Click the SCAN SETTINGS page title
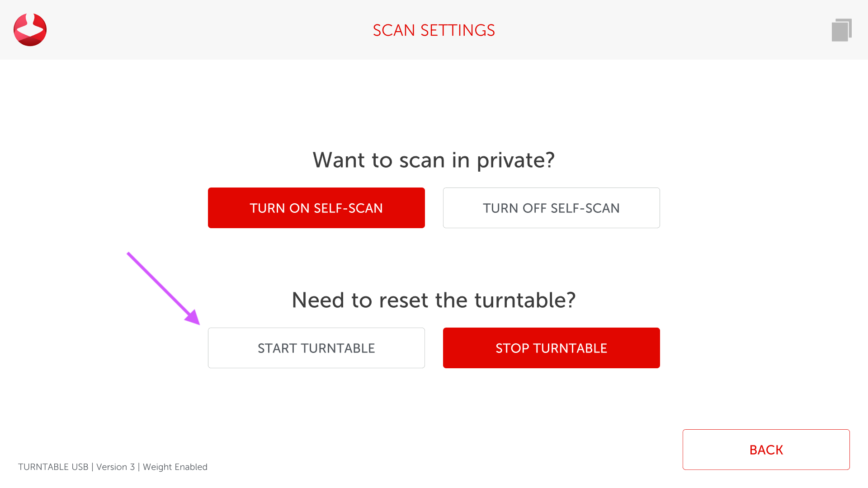Viewport: 868px width, 488px height. point(434,30)
